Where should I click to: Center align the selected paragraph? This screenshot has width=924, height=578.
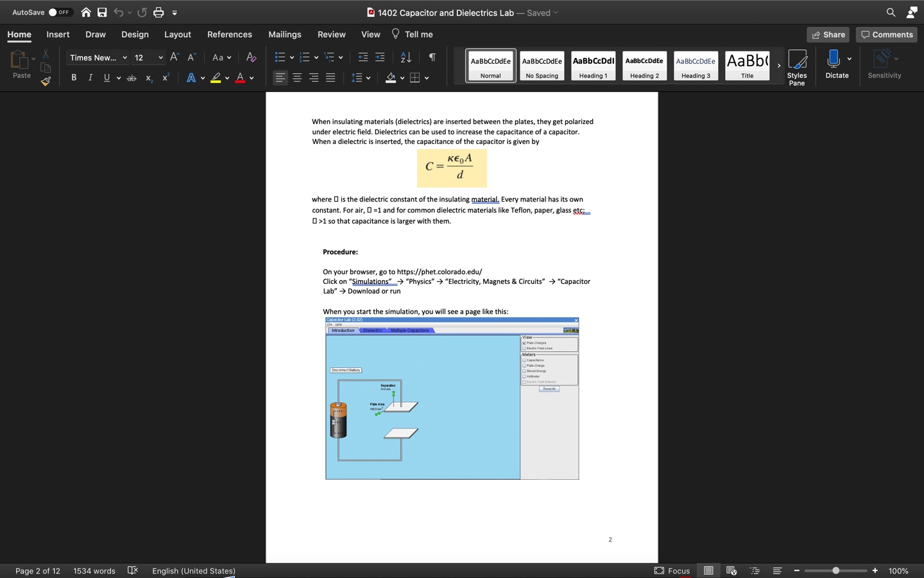point(296,78)
